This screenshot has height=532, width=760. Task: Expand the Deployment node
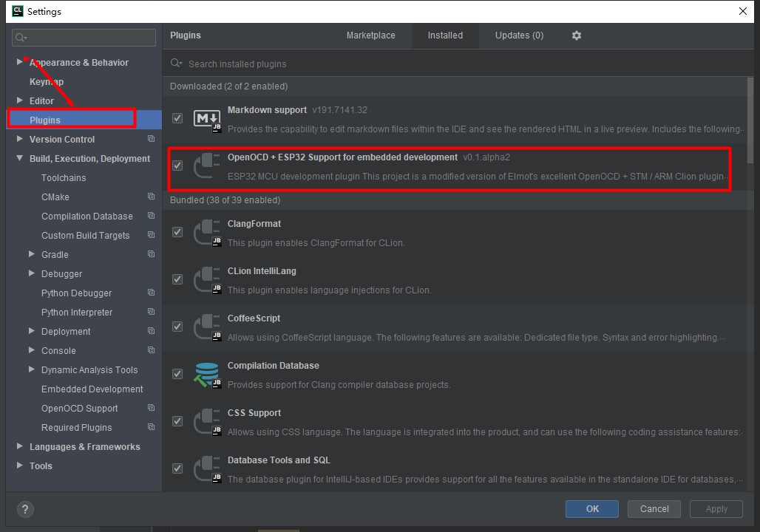pos(32,331)
